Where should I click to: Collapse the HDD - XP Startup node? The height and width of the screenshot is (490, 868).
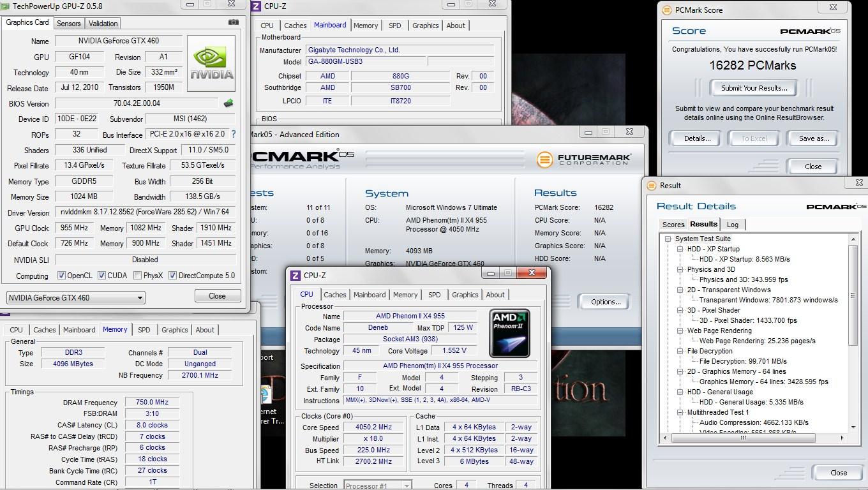[x=680, y=249]
